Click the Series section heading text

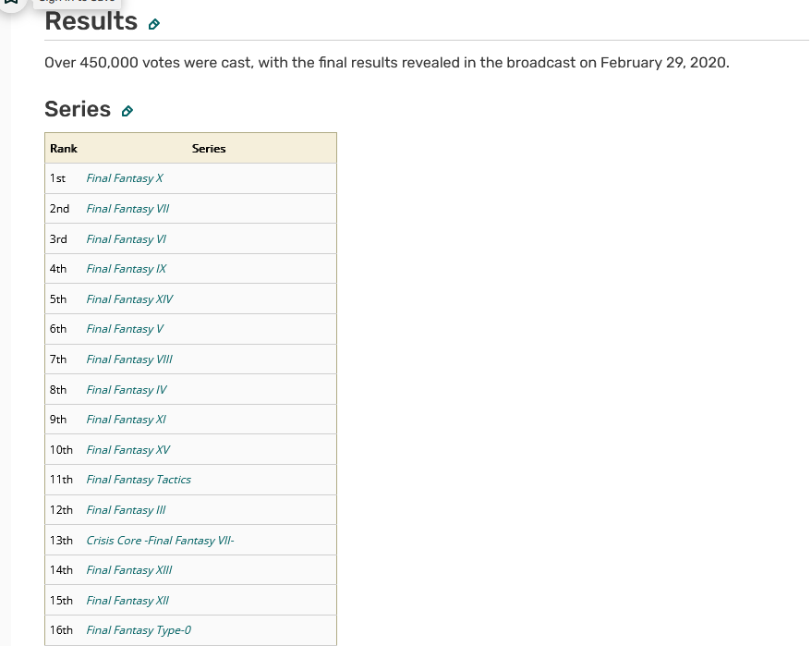78,109
